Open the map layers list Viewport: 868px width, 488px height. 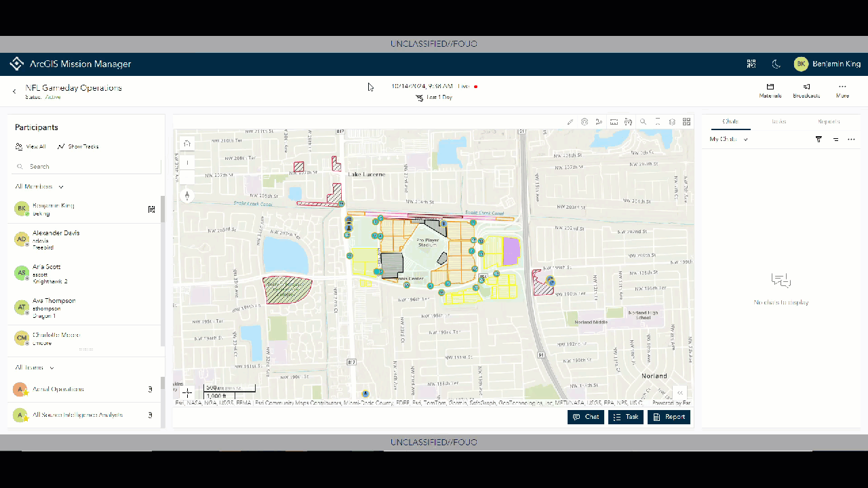[672, 122]
